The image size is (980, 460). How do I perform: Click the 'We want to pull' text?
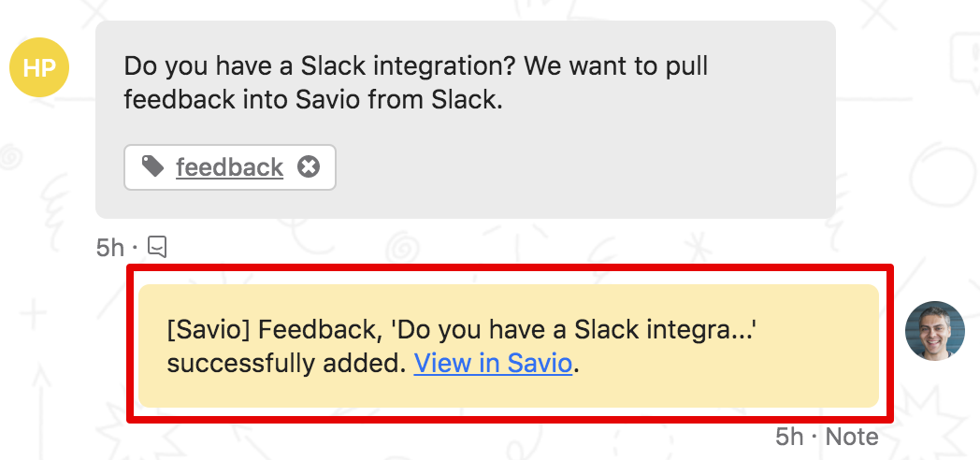[x=621, y=67]
